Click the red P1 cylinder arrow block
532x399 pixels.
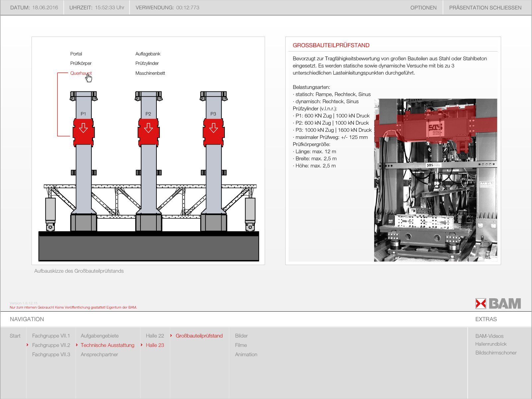pyautogui.click(x=83, y=132)
